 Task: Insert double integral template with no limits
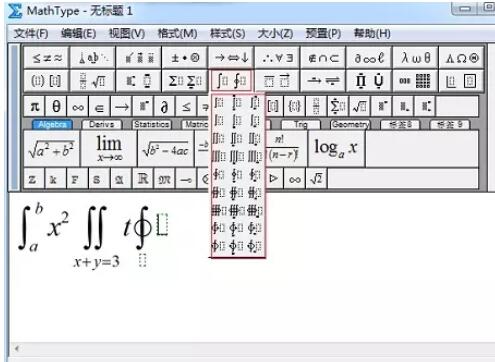(219, 138)
